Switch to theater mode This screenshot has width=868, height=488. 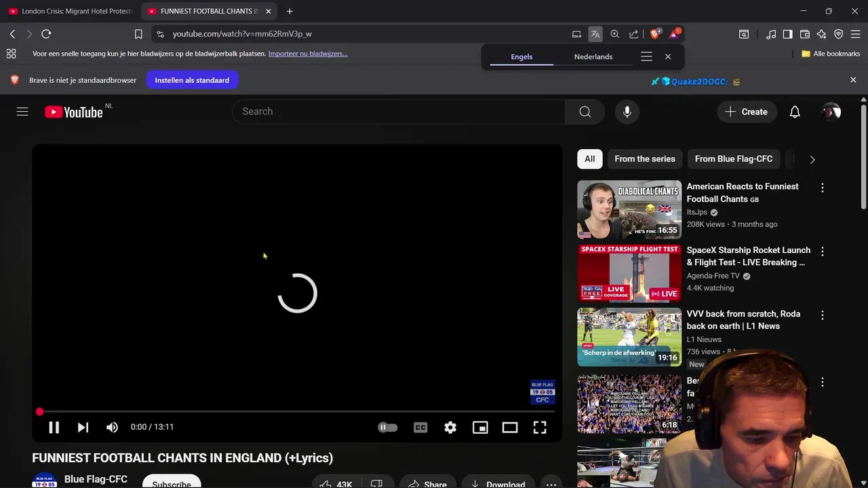(510, 427)
